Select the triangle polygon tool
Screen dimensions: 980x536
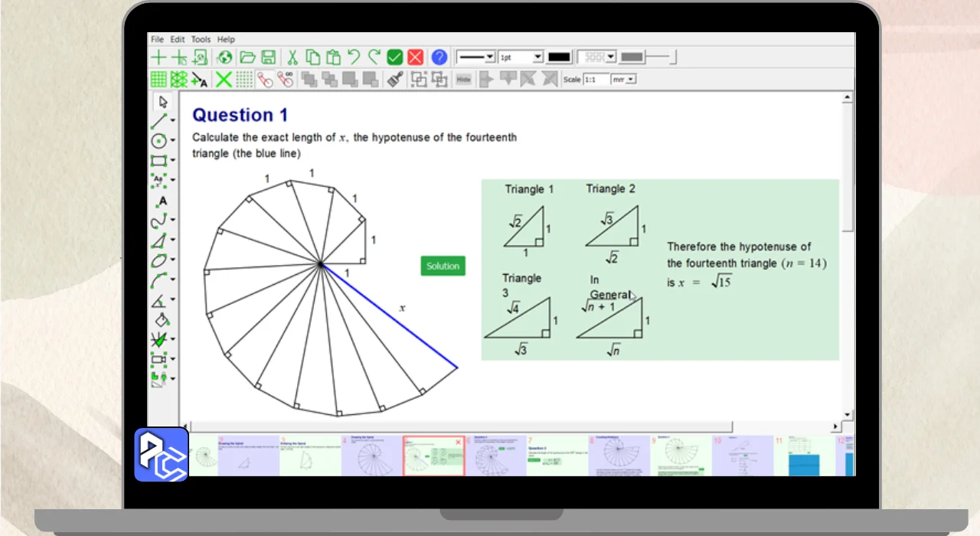[158, 241]
